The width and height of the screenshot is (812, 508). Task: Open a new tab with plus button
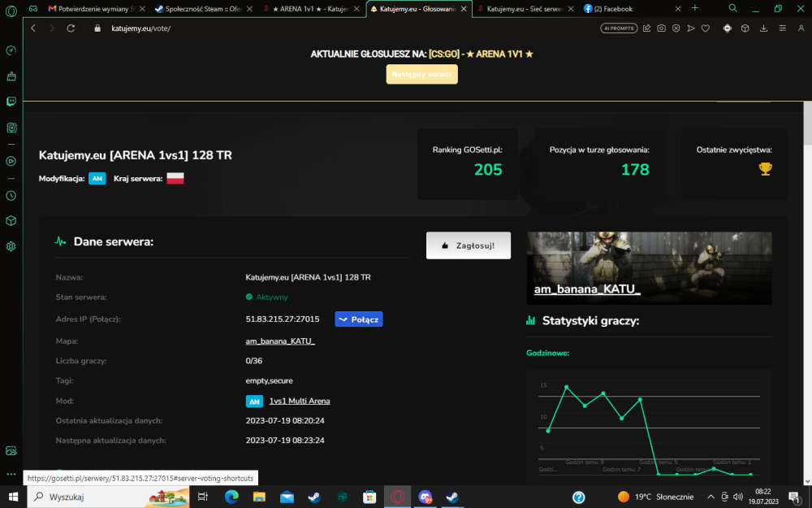click(695, 8)
